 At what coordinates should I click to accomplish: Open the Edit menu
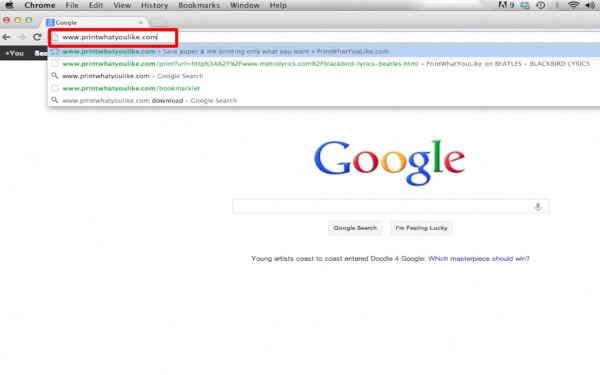(x=96, y=5)
